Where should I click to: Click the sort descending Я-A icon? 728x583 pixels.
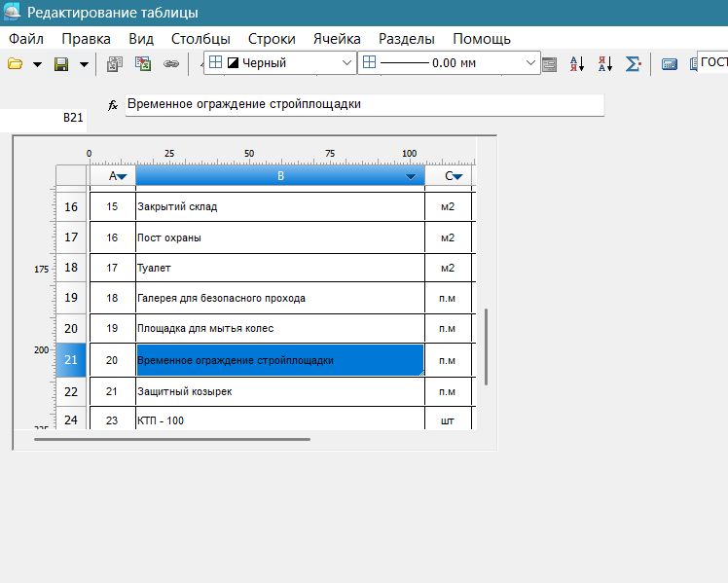pyautogui.click(x=604, y=64)
